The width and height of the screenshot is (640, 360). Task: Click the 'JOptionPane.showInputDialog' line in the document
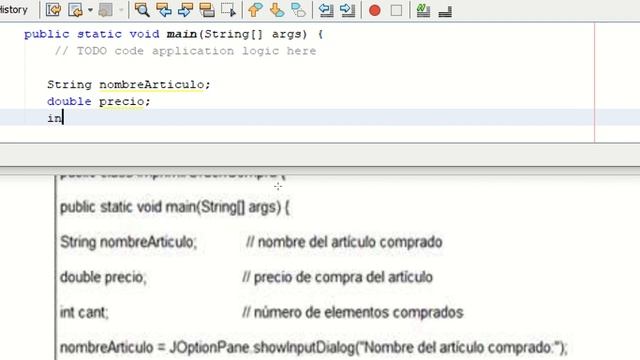(x=313, y=348)
